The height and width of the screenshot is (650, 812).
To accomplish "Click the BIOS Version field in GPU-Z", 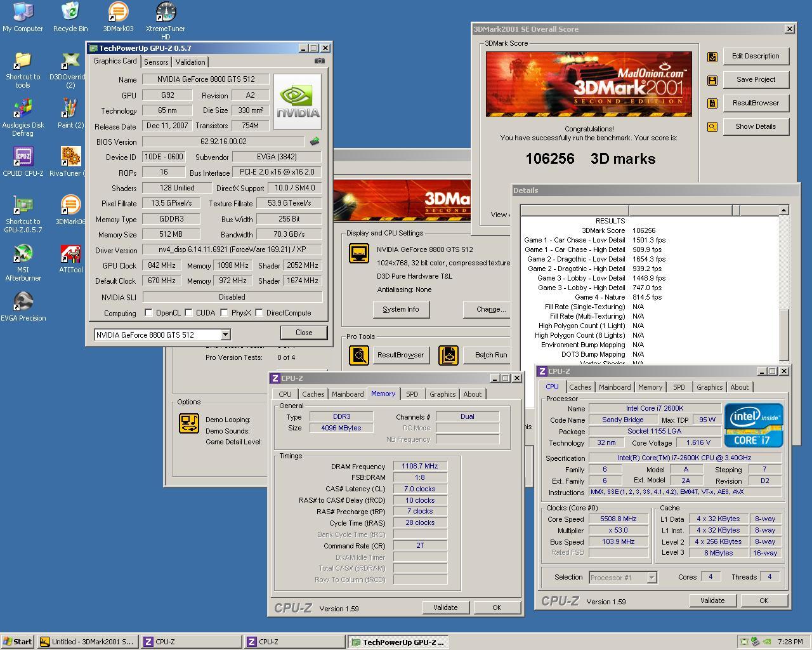I will pos(223,142).
